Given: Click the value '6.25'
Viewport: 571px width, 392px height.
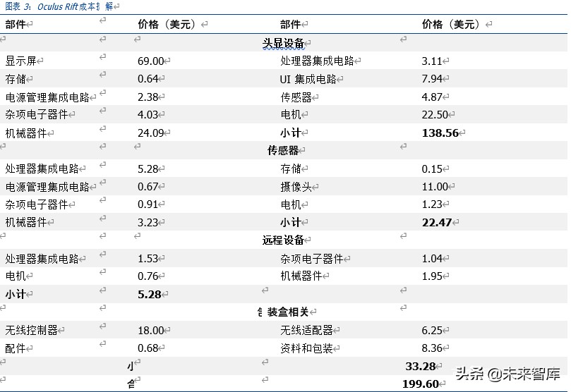Looking at the screenshot, I should (432, 330).
